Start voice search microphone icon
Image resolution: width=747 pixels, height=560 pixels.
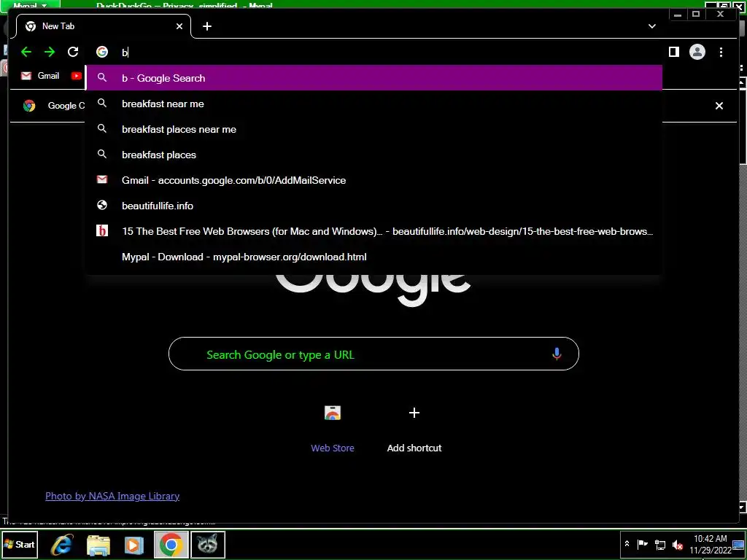coord(557,354)
